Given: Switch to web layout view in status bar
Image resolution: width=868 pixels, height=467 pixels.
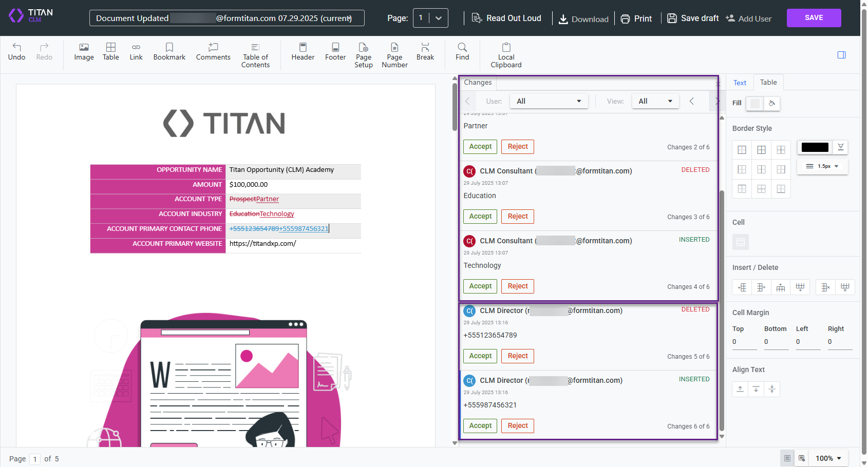Looking at the screenshot, I should (802, 458).
